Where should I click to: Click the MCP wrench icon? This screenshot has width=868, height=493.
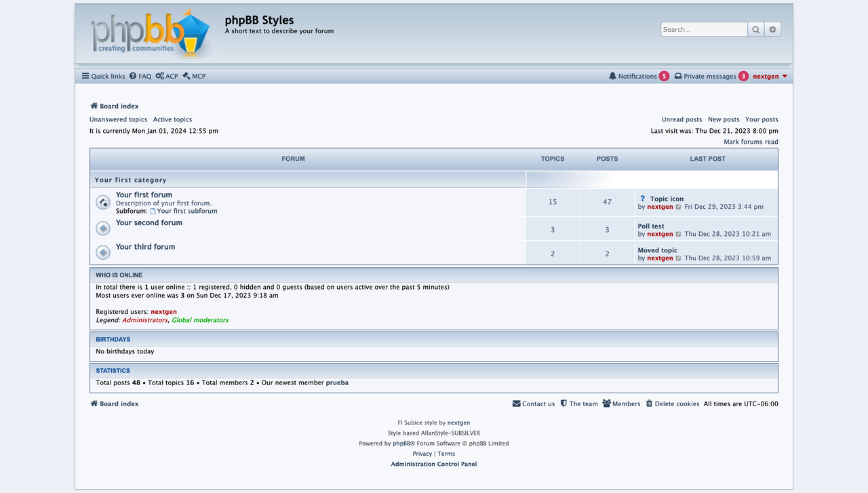tap(184, 76)
